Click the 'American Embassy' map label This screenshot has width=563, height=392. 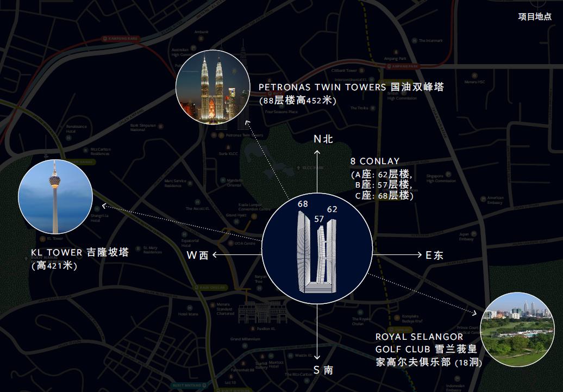[x=495, y=200]
